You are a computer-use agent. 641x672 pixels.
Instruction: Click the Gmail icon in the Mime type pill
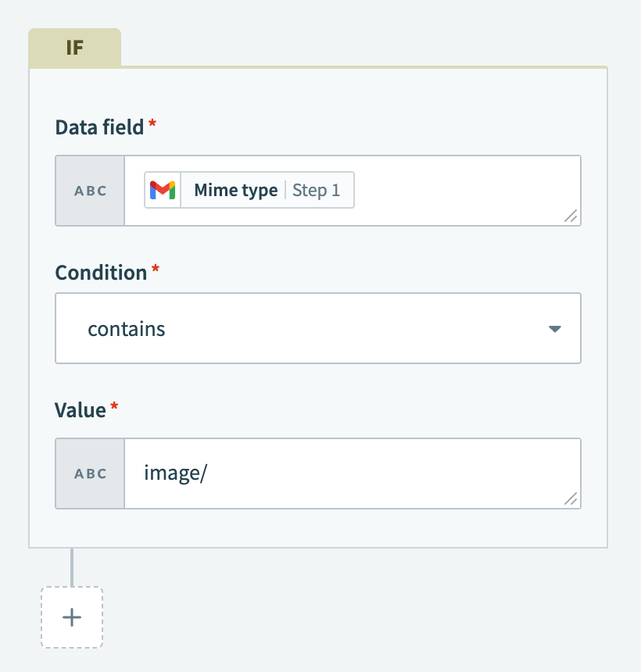163,190
